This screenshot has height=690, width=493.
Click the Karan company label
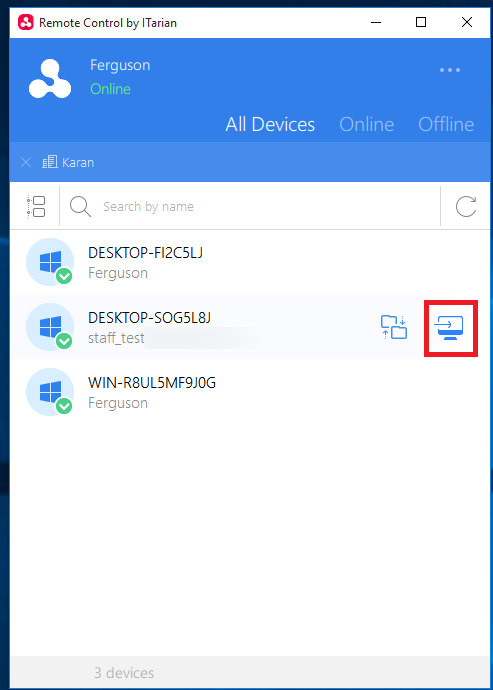click(x=78, y=162)
